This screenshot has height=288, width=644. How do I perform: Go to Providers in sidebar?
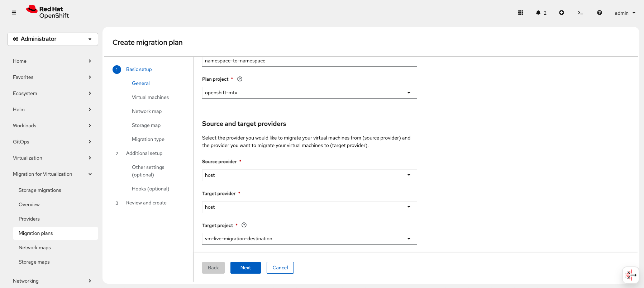(29, 219)
